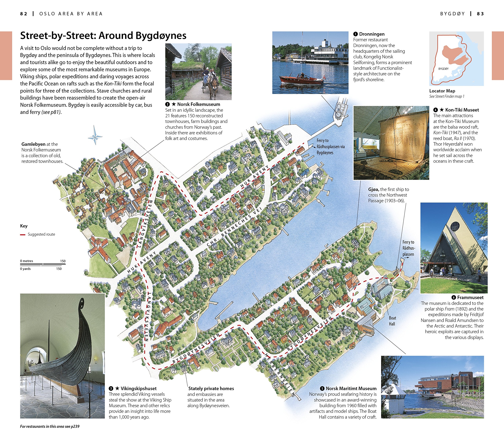Viewport: 504px width, 437px height.
Task: Open the Locator Map thumbnail
Action: point(456,59)
